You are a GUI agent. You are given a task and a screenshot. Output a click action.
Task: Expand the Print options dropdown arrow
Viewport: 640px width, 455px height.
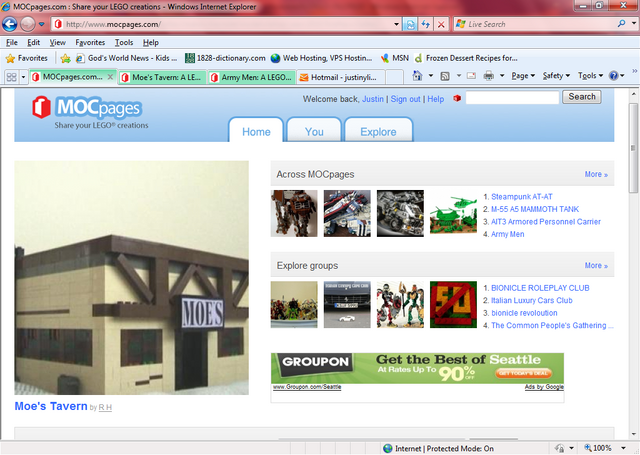coord(502,76)
